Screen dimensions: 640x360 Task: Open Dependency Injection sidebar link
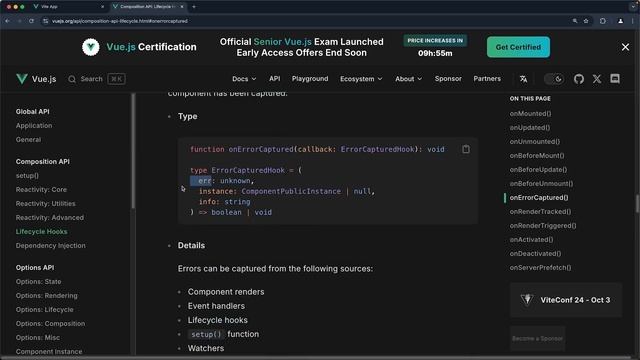[x=51, y=245]
